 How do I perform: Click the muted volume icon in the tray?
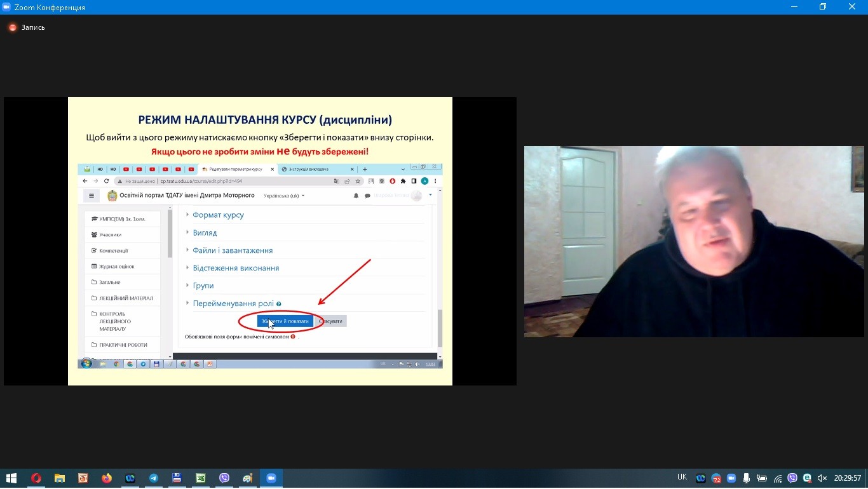822,478
